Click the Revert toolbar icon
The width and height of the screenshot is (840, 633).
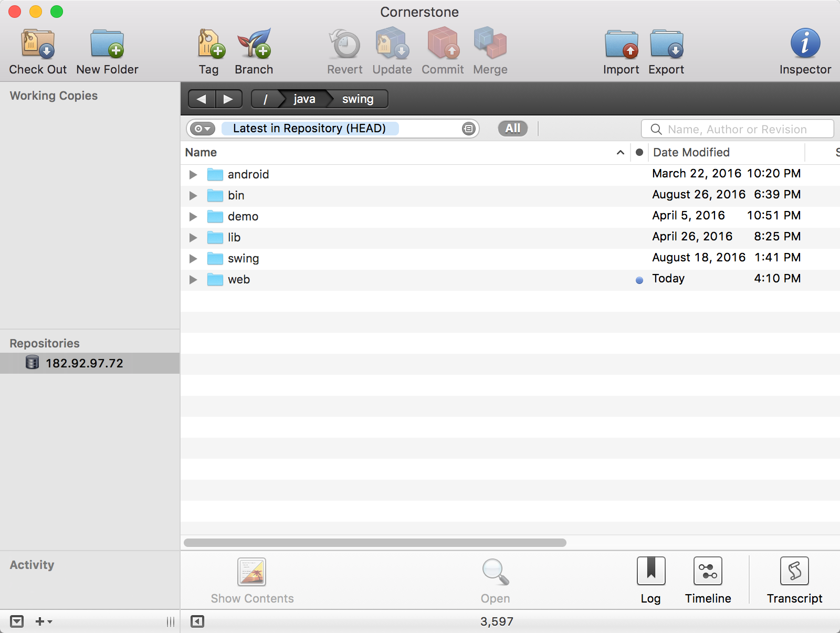click(x=345, y=43)
